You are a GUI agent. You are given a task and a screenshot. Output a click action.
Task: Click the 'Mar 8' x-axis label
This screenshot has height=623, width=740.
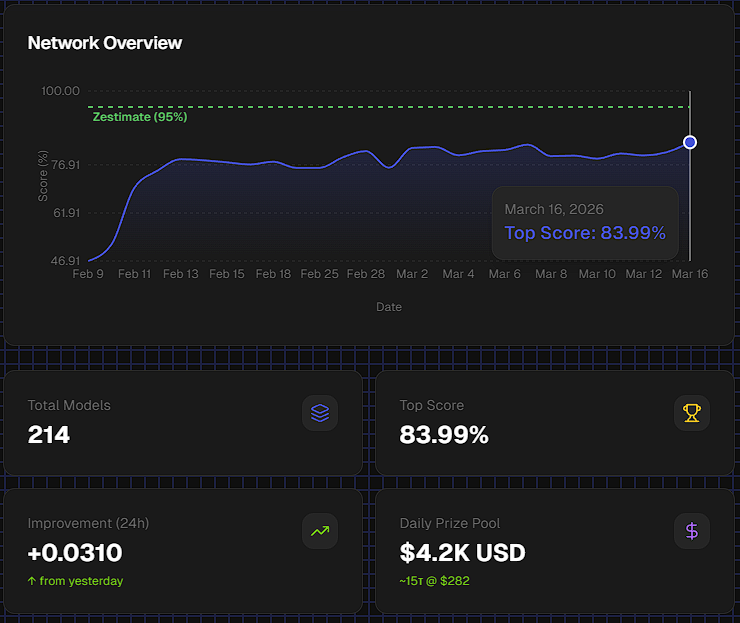point(551,274)
